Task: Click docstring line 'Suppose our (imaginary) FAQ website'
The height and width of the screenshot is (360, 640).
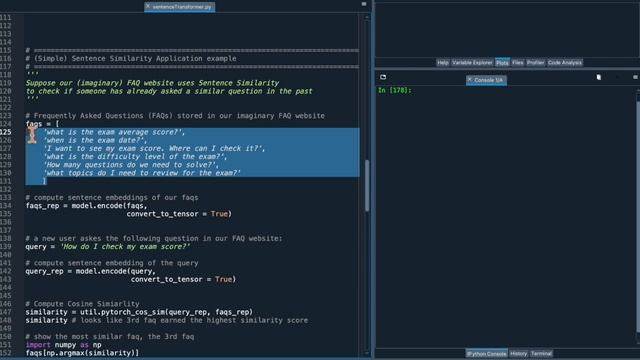Action: 152,83
